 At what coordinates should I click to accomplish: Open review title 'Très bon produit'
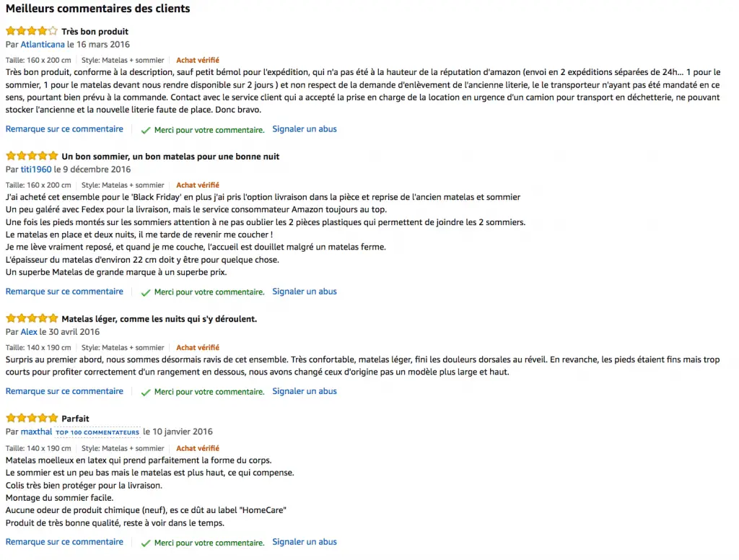(95, 32)
